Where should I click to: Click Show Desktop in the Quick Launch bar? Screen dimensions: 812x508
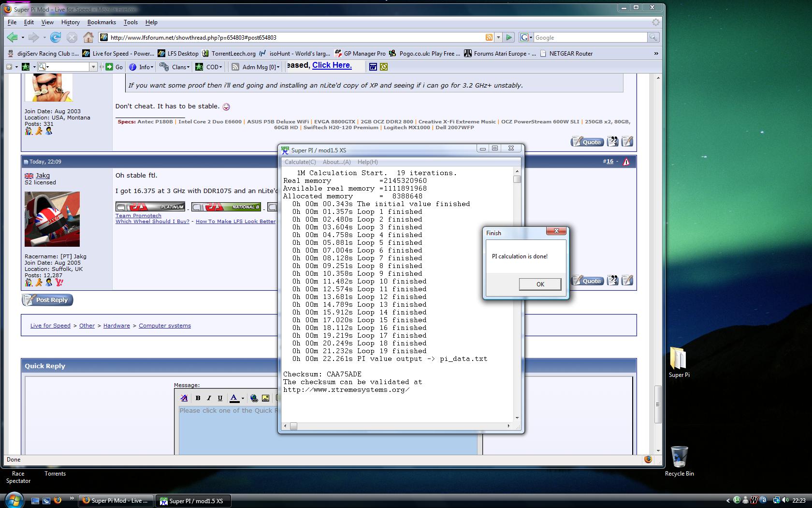35,501
